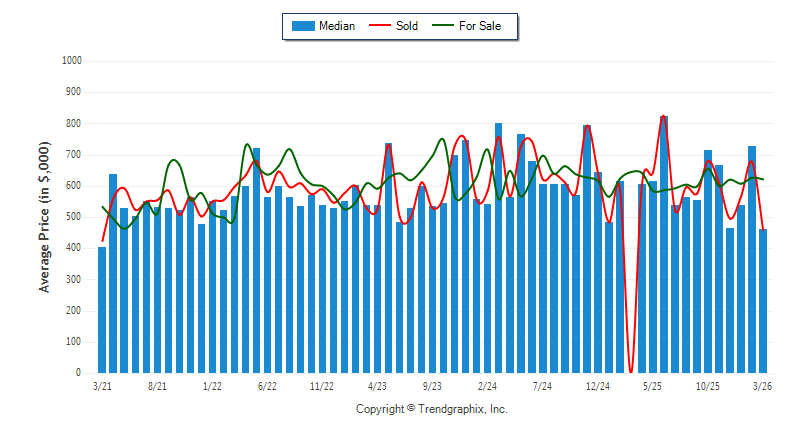Toggle the Sold series legend label

tap(408, 26)
